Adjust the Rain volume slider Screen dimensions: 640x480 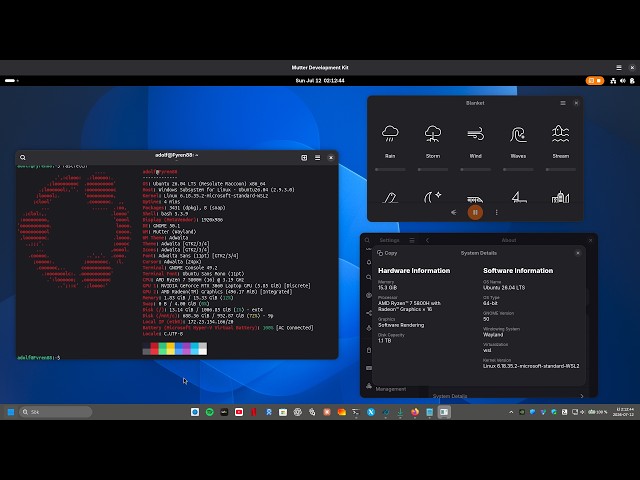coord(390,169)
